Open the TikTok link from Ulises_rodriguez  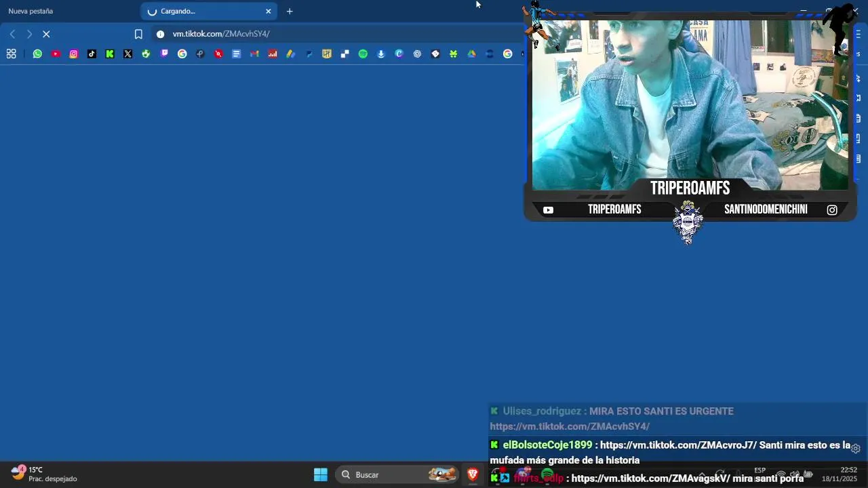[570, 426]
